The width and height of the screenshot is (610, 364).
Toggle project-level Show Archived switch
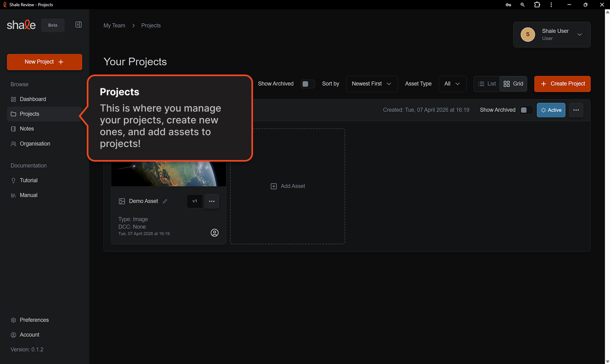coord(526,110)
